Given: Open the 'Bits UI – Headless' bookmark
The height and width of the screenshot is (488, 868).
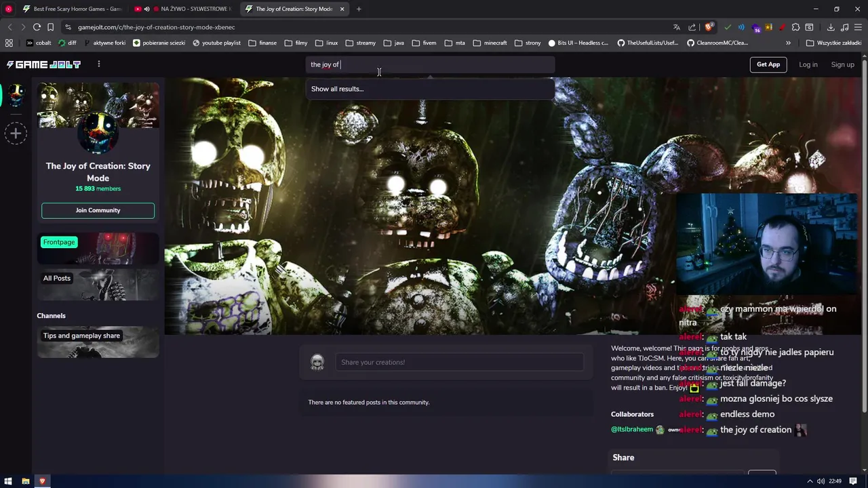Looking at the screenshot, I should point(578,43).
